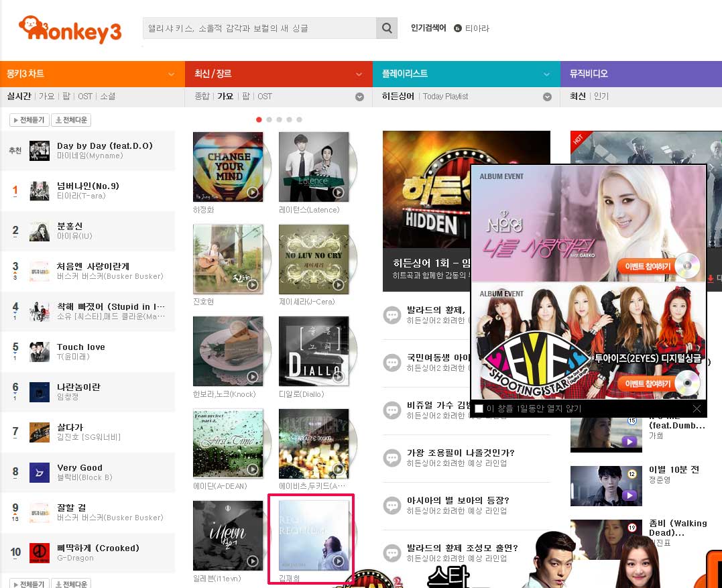Click the chat bubble icon beside 국민여동생 아이

click(x=392, y=362)
